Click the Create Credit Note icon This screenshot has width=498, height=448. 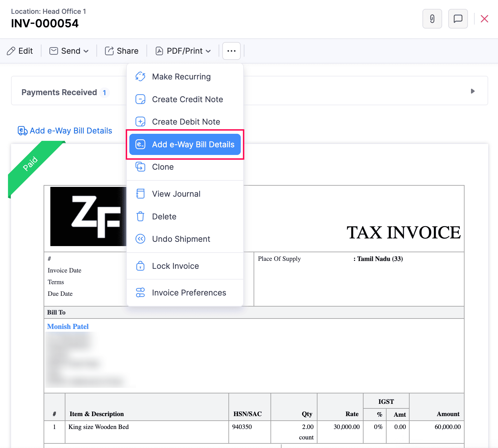pos(140,99)
